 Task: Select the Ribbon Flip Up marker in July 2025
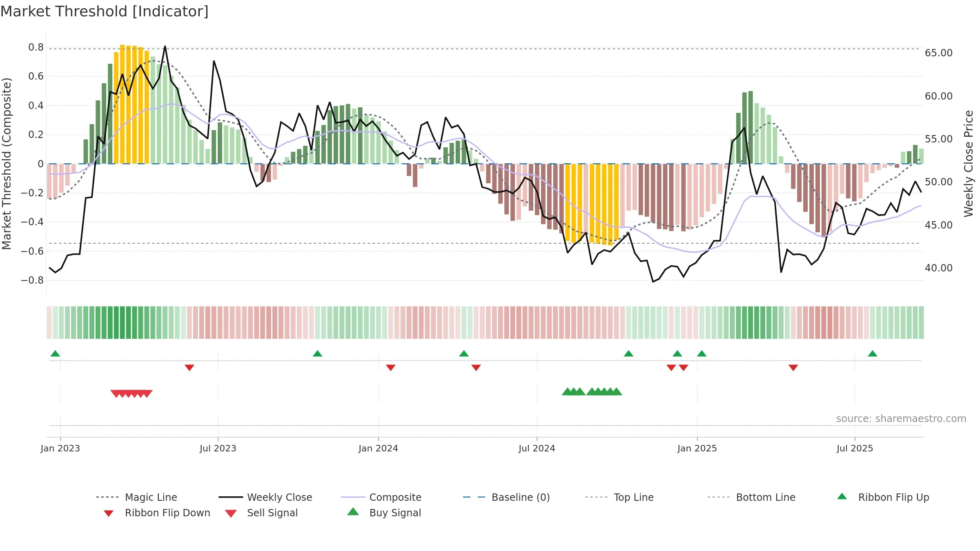point(873,353)
